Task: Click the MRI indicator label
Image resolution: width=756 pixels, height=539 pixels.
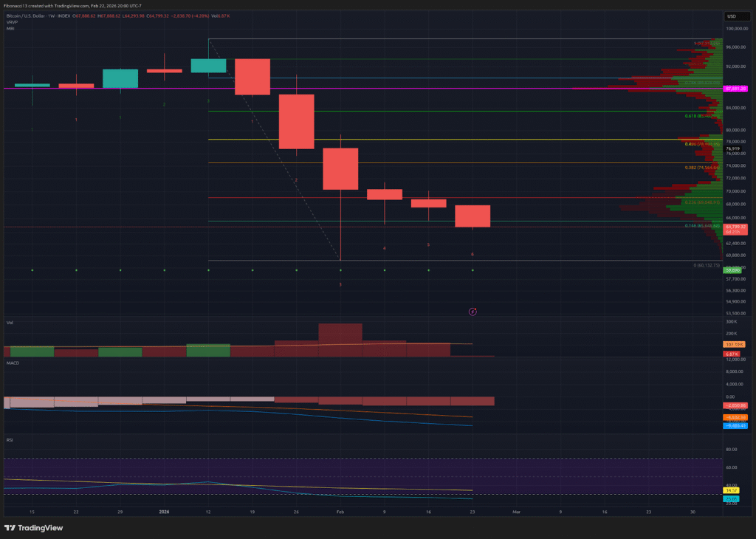Action: click(x=9, y=30)
